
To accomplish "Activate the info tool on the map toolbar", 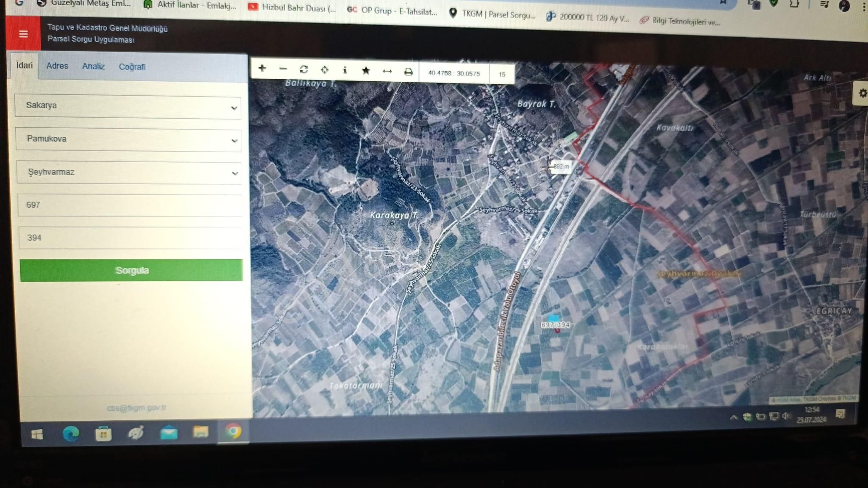I will (x=345, y=71).
